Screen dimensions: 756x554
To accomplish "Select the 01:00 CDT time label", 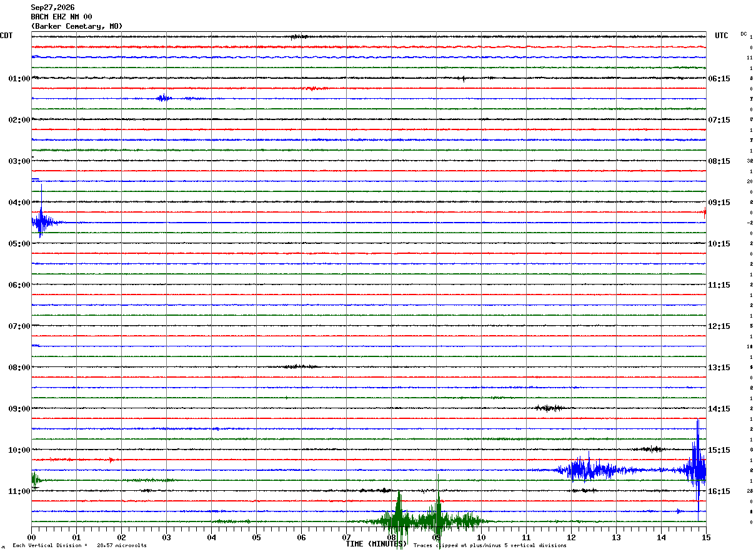I will tap(19, 79).
